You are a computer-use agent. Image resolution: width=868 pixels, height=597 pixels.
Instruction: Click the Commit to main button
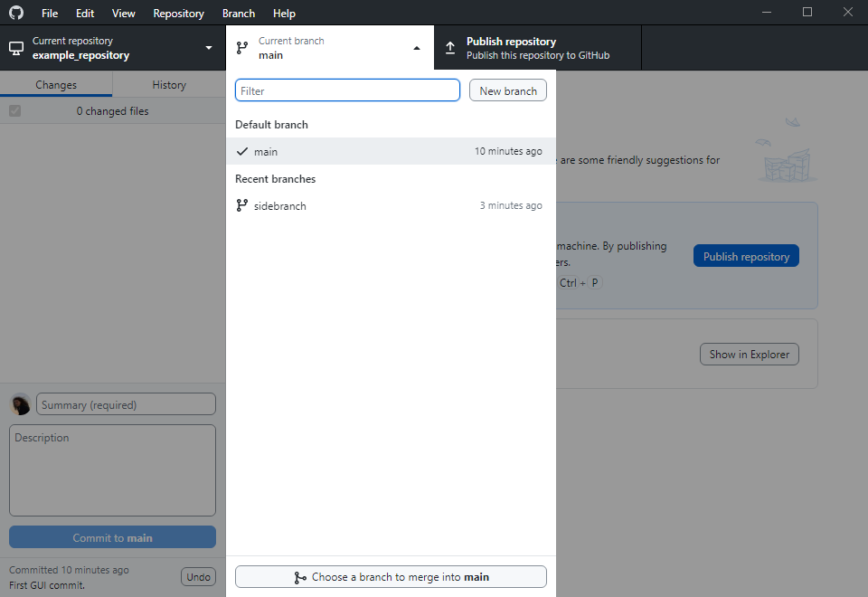pyautogui.click(x=112, y=537)
